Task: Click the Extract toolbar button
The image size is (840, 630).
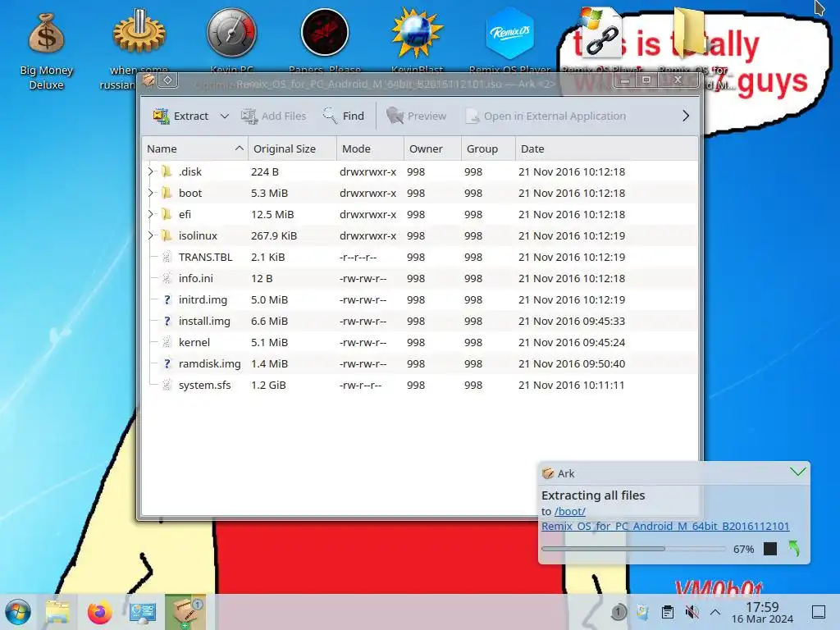Action: tap(180, 116)
